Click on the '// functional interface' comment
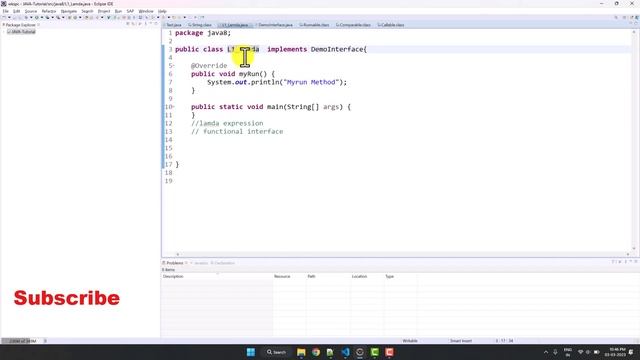 (x=237, y=131)
